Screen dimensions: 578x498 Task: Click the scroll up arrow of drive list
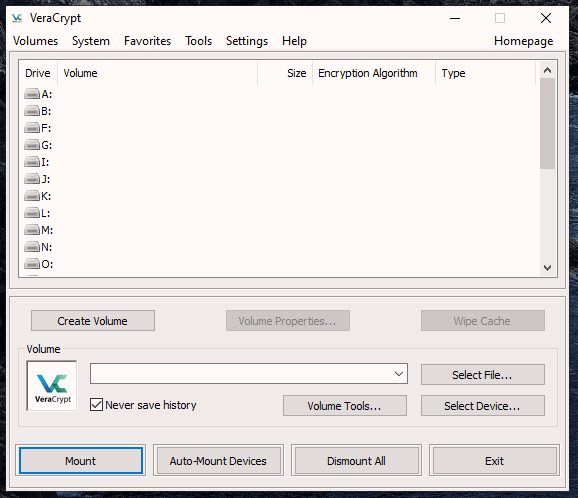coord(547,70)
